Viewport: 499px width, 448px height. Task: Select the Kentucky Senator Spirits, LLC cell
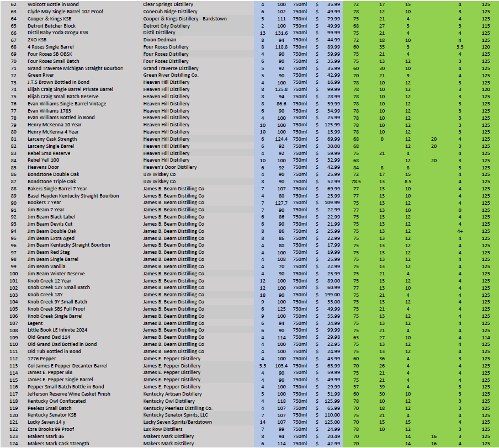point(175,415)
